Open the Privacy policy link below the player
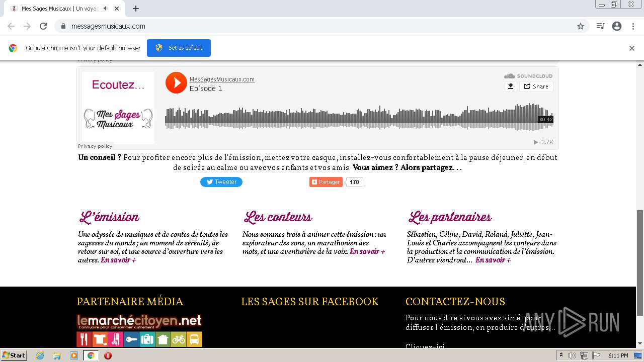Viewport: 644px width, 362px height. tap(95, 146)
